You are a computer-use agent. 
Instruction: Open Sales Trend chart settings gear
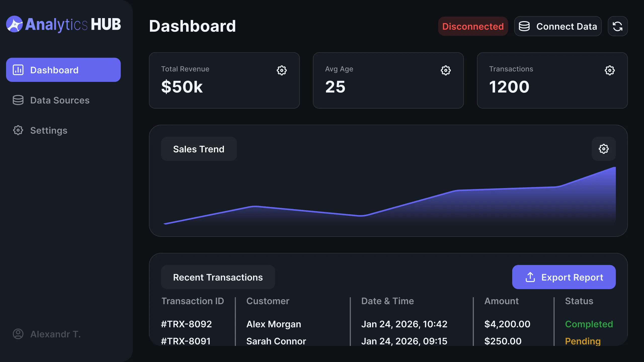tap(603, 149)
